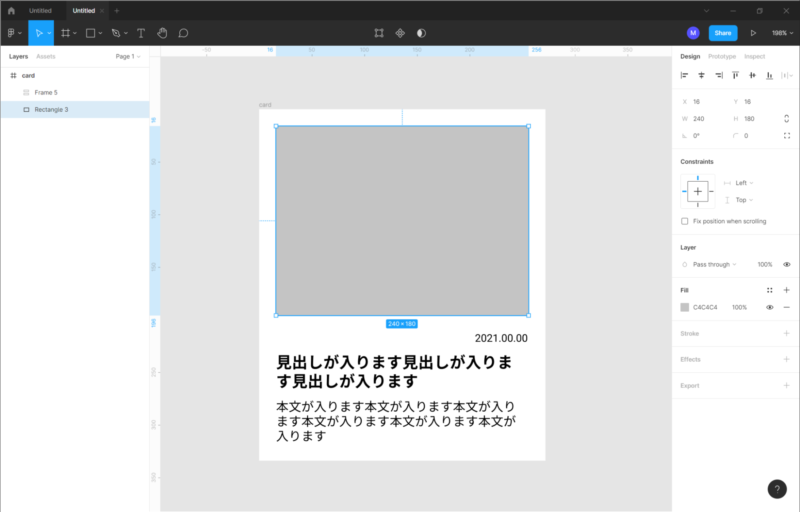
Task: Enable Fix position when scrolling
Action: pos(685,221)
